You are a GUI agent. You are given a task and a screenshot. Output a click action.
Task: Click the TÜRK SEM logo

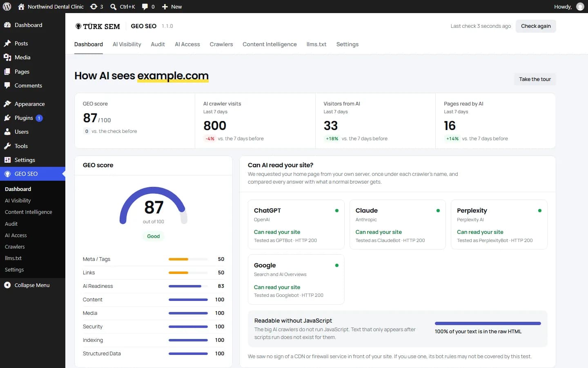pos(98,26)
